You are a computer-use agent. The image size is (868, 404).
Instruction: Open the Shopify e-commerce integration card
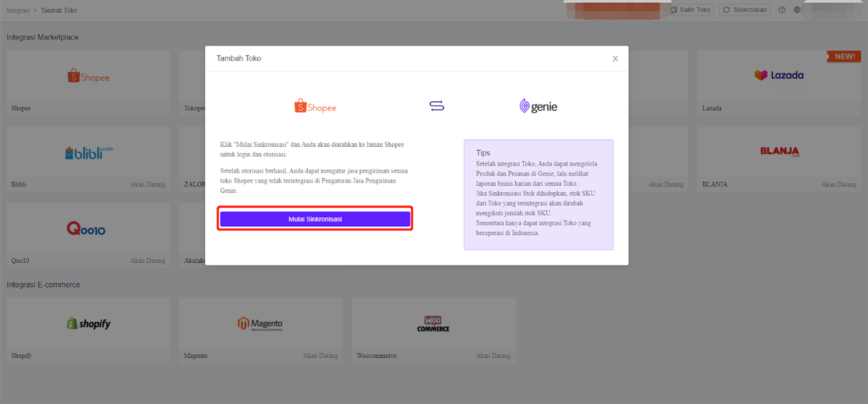tap(88, 330)
